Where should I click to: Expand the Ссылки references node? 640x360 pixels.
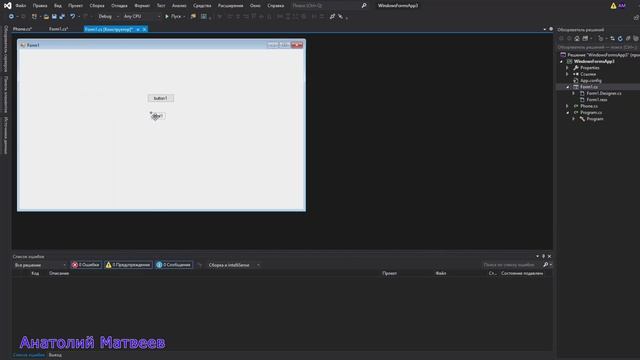(567, 74)
